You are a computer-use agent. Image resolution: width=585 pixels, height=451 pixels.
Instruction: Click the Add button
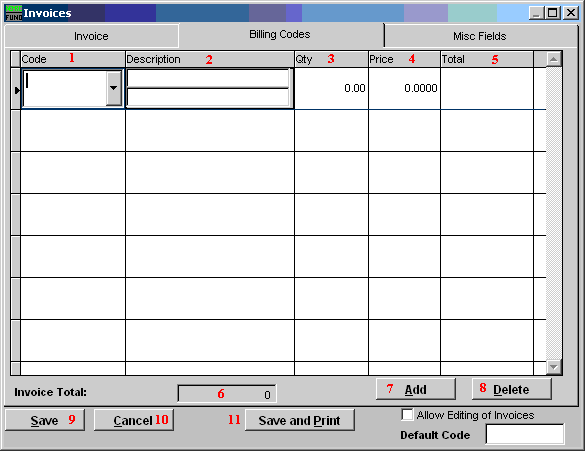[416, 389]
